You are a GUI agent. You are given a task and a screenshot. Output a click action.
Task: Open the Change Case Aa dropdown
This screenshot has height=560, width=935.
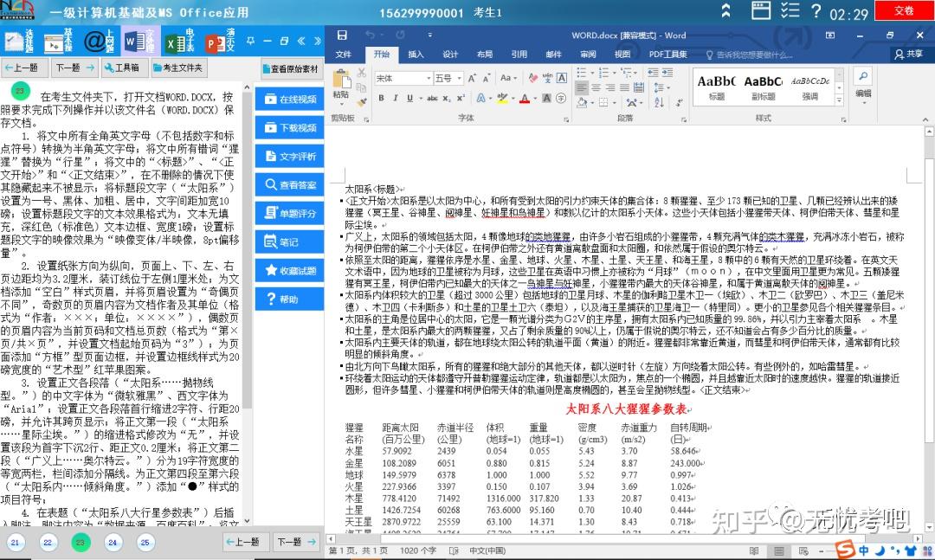pyautogui.click(x=507, y=78)
